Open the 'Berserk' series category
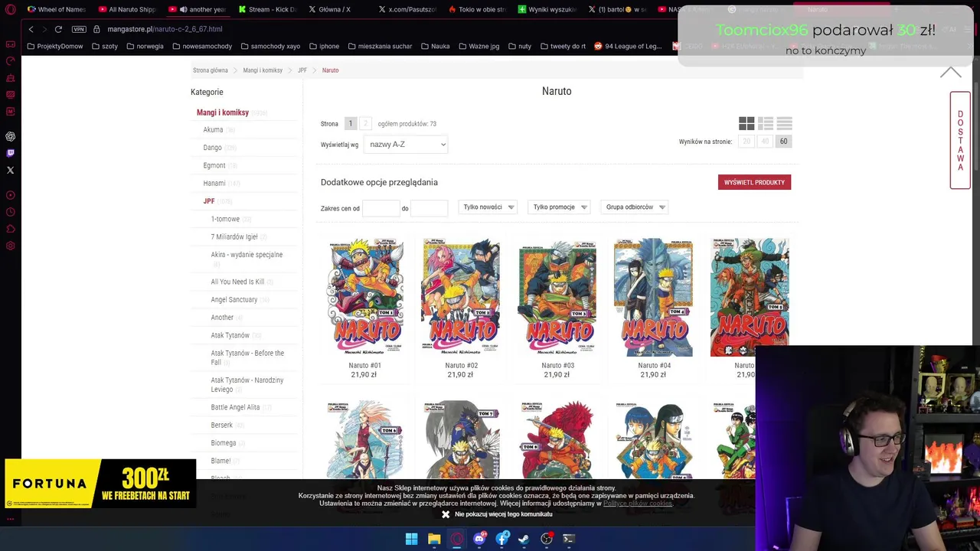Image resolution: width=980 pixels, height=551 pixels. [222, 425]
